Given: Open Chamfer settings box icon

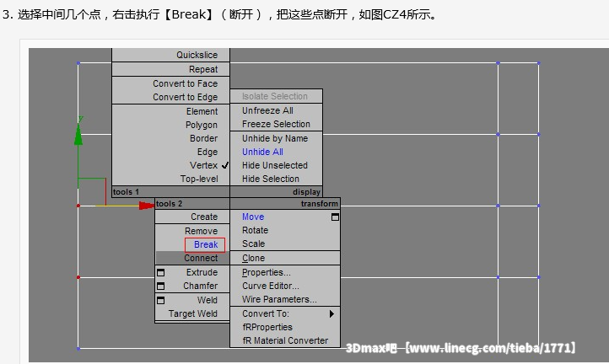Looking at the screenshot, I should [160, 286].
